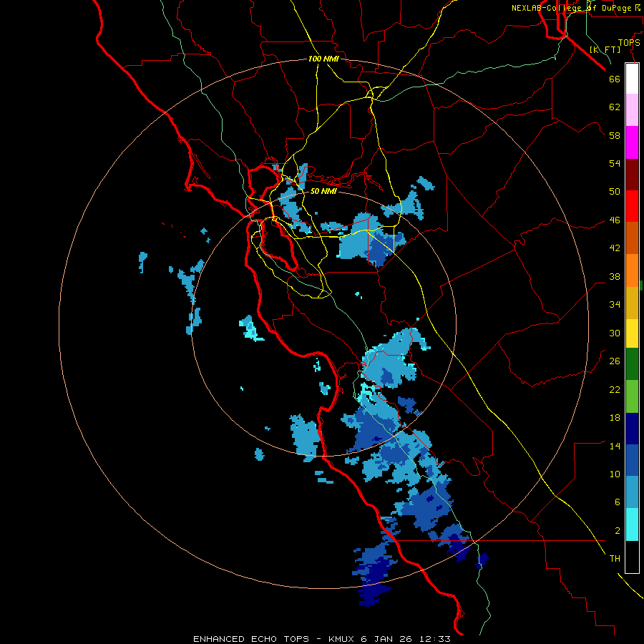The height and width of the screenshot is (644, 644).
Task: Click the 6 JAN 26 date text
Action: coord(386,639)
